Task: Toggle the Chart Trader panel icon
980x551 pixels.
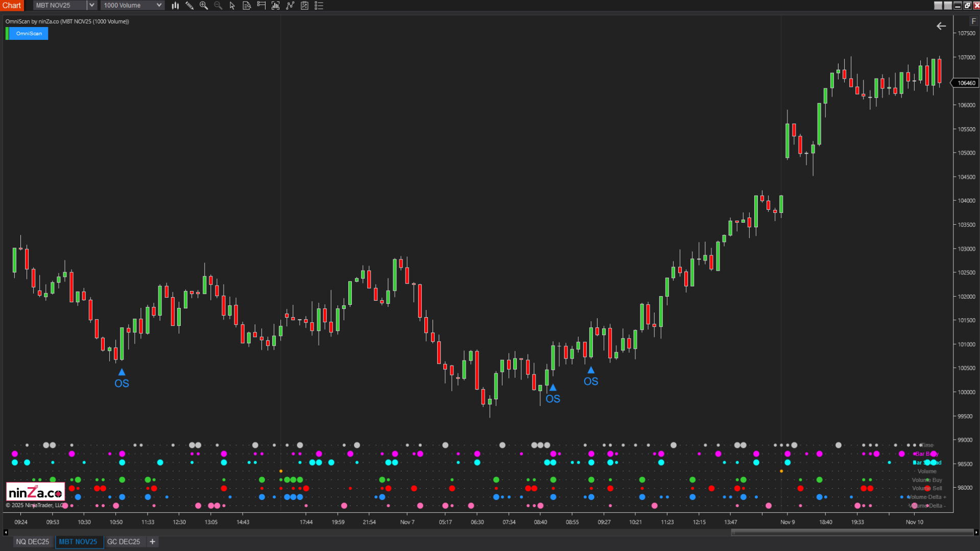Action: (261, 6)
